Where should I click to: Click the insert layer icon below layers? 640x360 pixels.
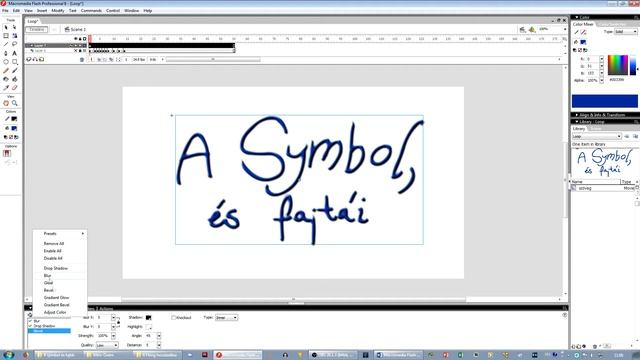29,60
